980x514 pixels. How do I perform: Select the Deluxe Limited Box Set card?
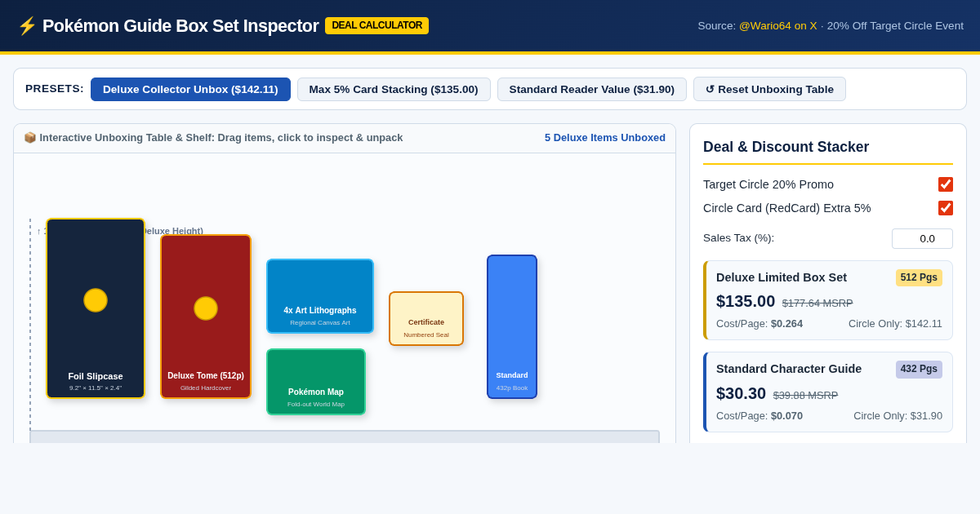click(x=828, y=300)
